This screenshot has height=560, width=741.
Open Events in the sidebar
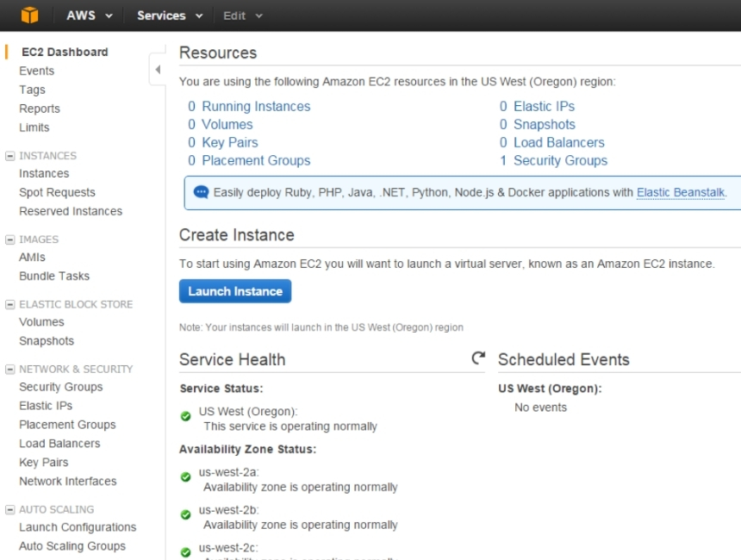36,71
